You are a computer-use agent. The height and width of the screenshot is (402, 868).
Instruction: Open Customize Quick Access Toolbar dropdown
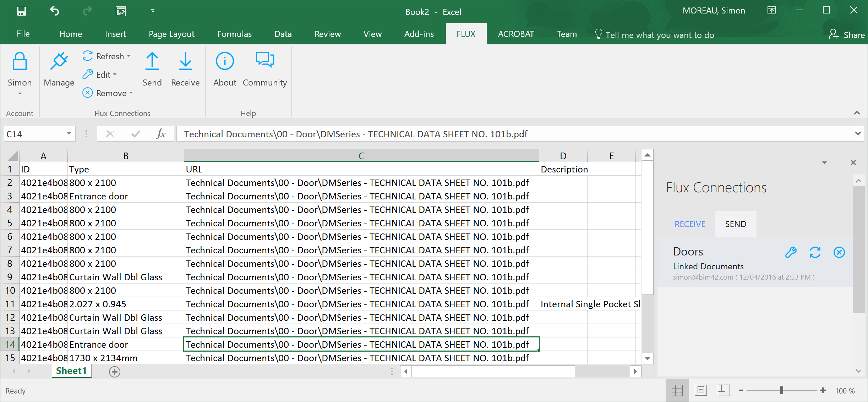[153, 11]
